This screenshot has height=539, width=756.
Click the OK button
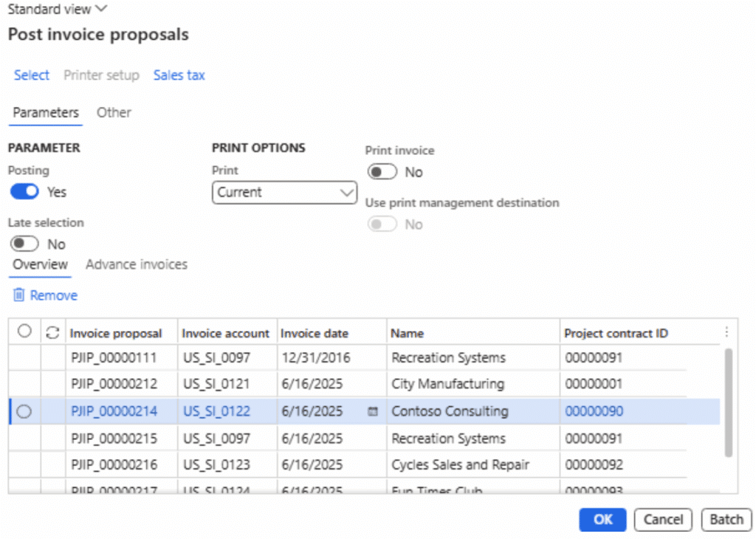pyautogui.click(x=602, y=520)
